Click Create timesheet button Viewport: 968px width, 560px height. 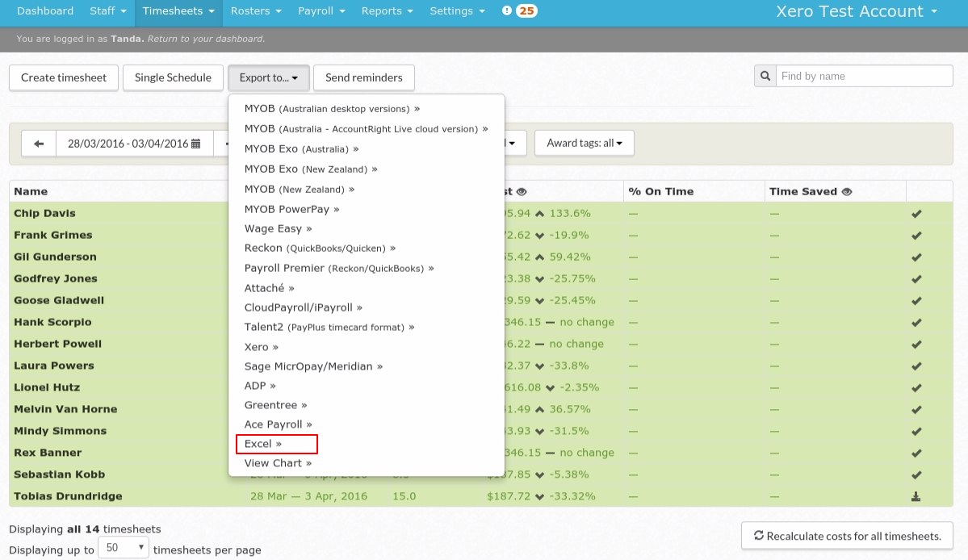(64, 77)
